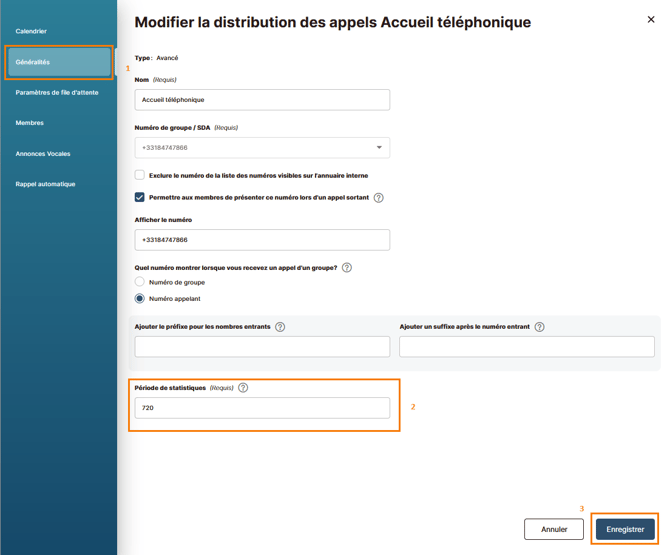Expand the Numéro de groupe / SDA dropdown arrow
The image size is (670, 555).
click(379, 147)
